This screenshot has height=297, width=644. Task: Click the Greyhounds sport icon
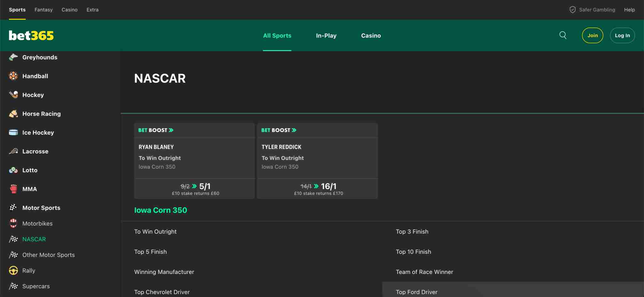13,57
